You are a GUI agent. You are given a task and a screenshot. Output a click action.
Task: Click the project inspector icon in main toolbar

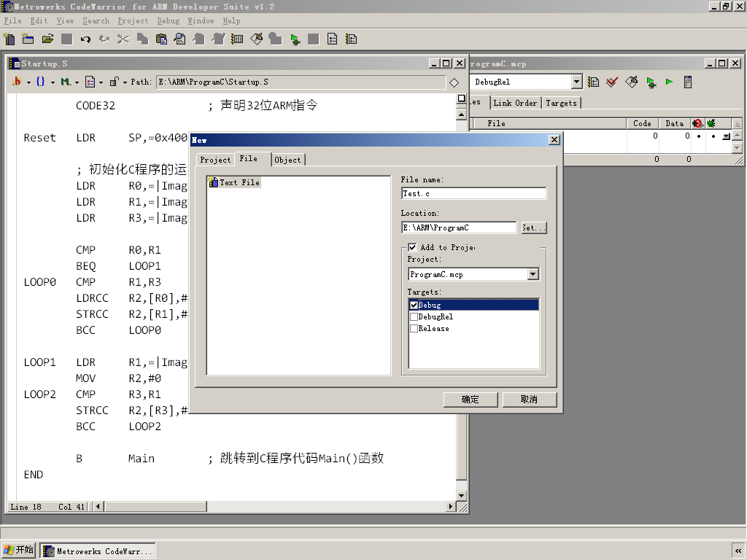(x=333, y=39)
